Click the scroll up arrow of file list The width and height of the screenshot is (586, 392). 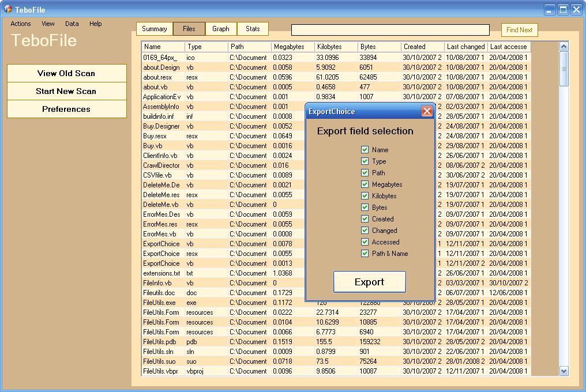click(x=564, y=47)
